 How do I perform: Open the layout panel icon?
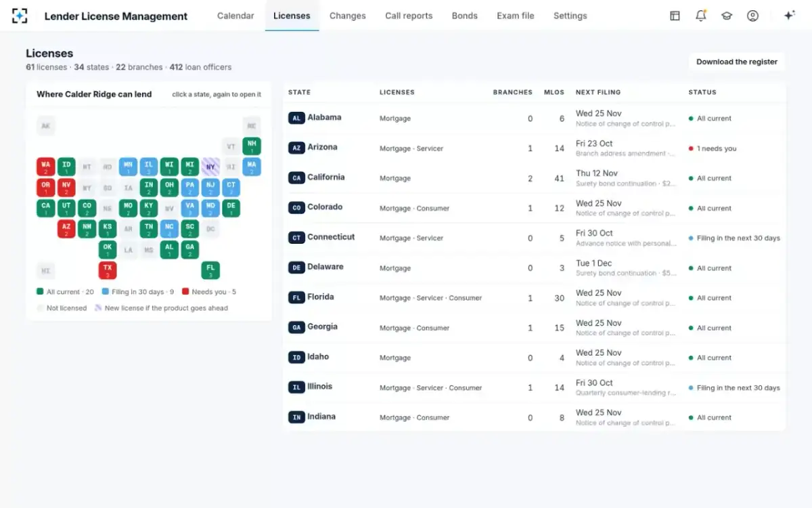click(675, 16)
